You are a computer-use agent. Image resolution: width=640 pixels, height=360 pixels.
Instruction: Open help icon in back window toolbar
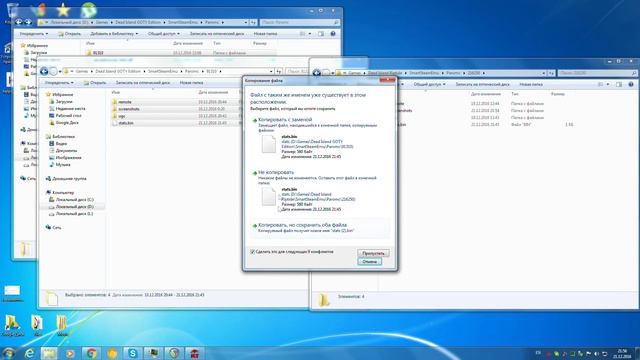tap(333, 34)
